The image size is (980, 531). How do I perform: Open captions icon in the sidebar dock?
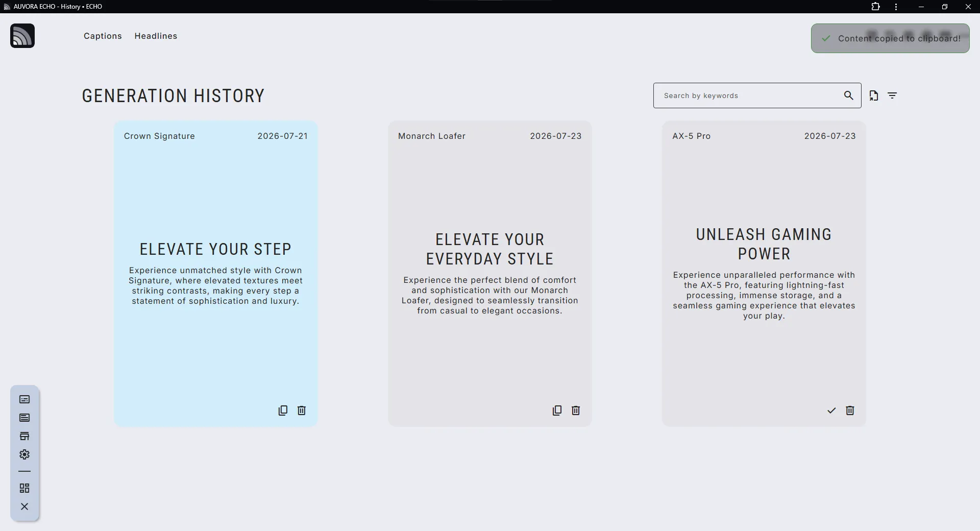tap(24, 399)
